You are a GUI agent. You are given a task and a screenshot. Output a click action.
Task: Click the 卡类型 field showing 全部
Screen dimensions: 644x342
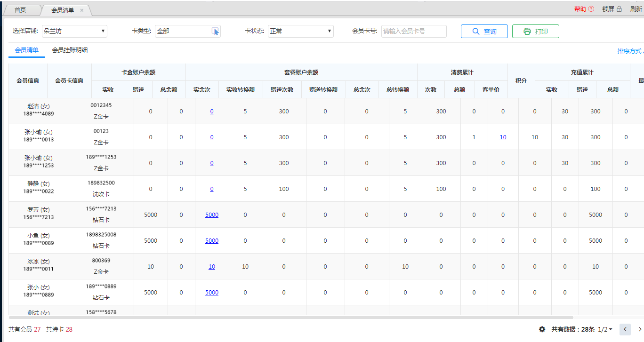click(188, 32)
